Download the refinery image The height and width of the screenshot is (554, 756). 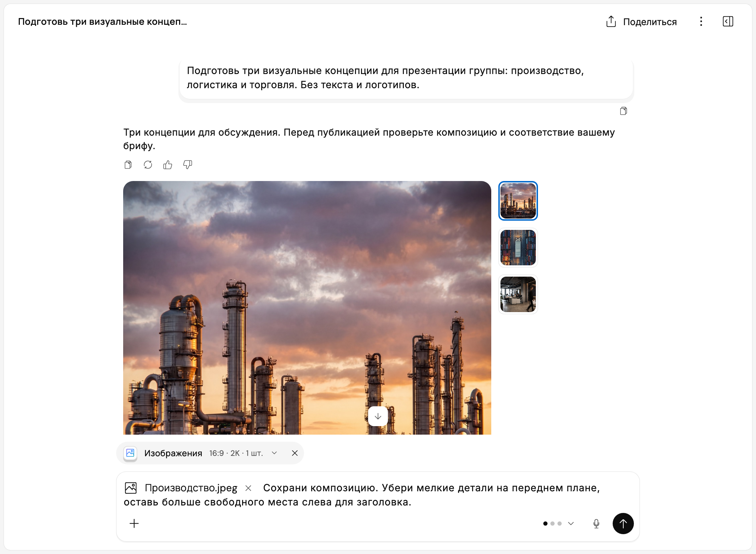pyautogui.click(x=378, y=416)
